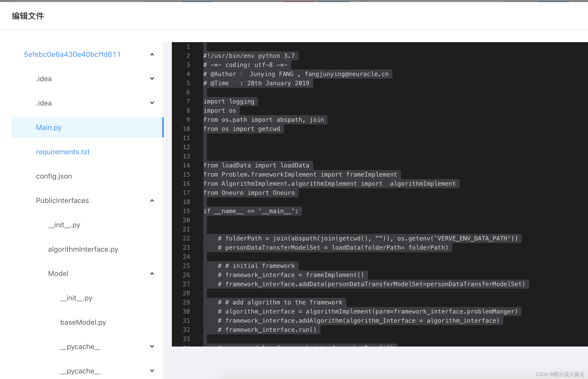Expand the first __pycache__ folder
The height and width of the screenshot is (379, 588).
[x=152, y=346]
